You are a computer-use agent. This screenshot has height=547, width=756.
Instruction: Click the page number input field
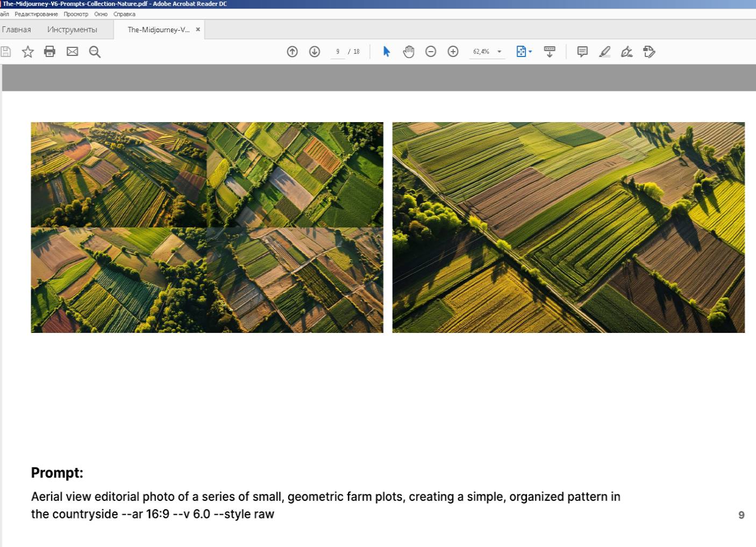coord(338,52)
